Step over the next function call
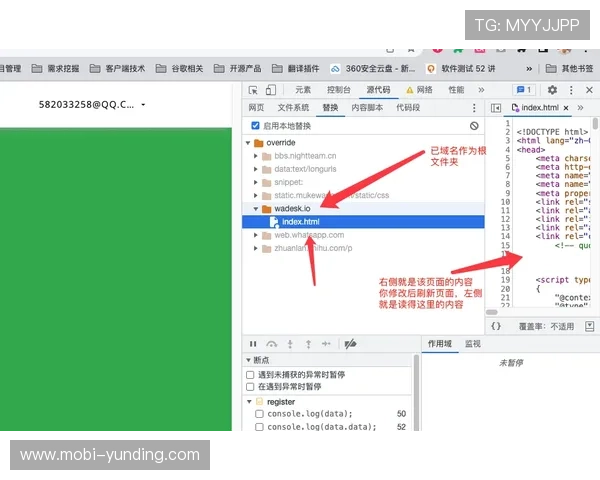 coord(272,344)
